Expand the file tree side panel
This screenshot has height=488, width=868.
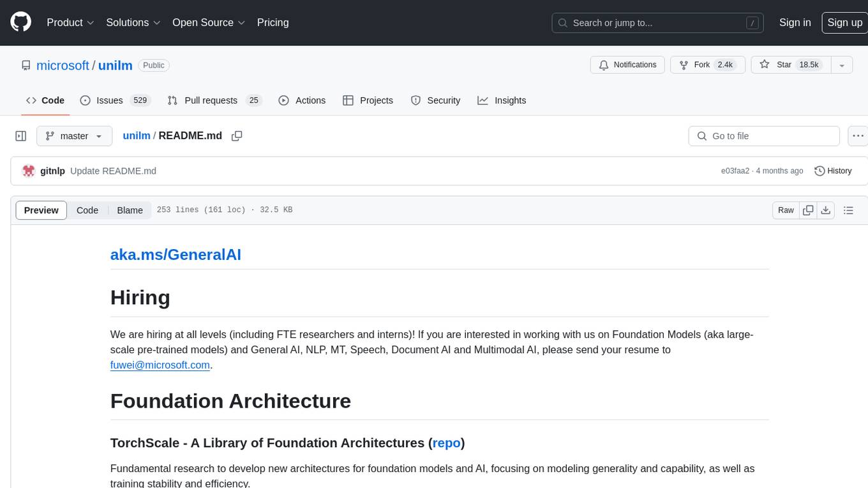tap(20, 136)
